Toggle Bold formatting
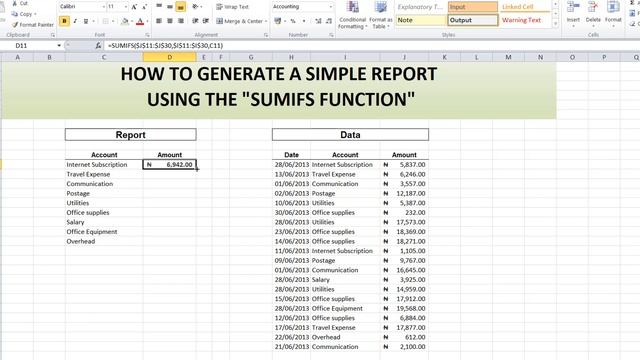 click(64, 21)
